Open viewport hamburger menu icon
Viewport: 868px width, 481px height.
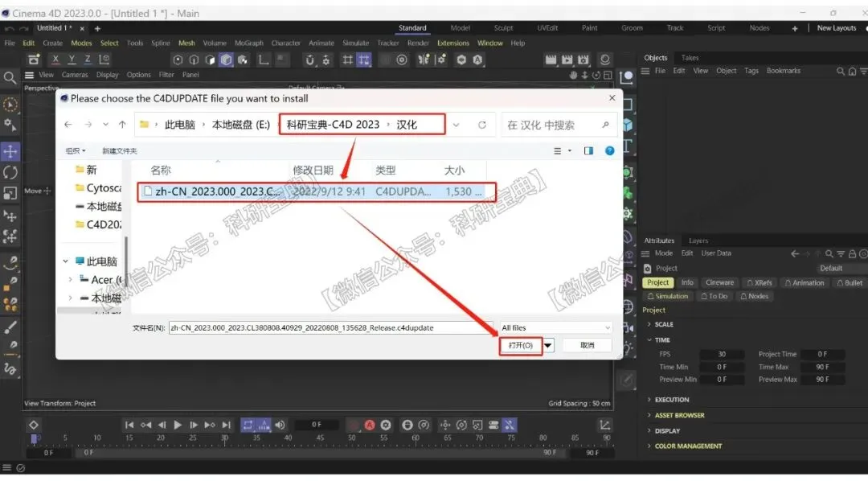[30, 75]
